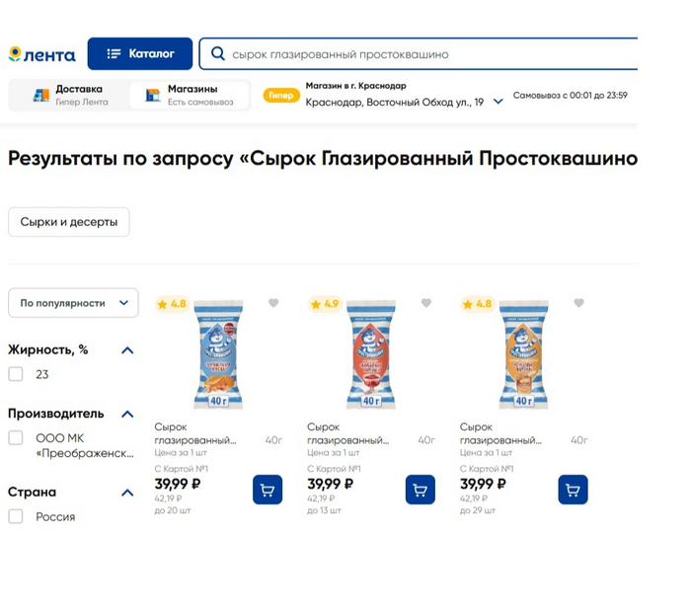Viewport: 691px width, 616px height.
Task: Select the Сырки и десерты category chip
Action: click(x=69, y=222)
